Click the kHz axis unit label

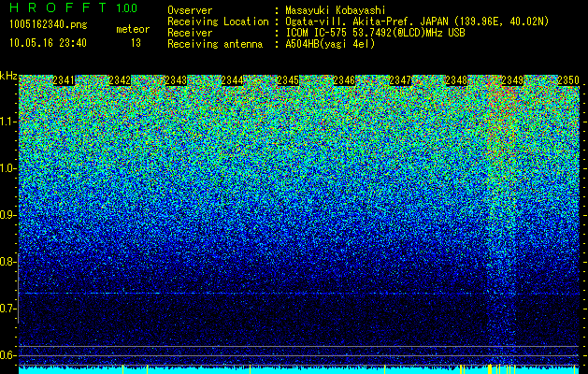pyautogui.click(x=8, y=76)
